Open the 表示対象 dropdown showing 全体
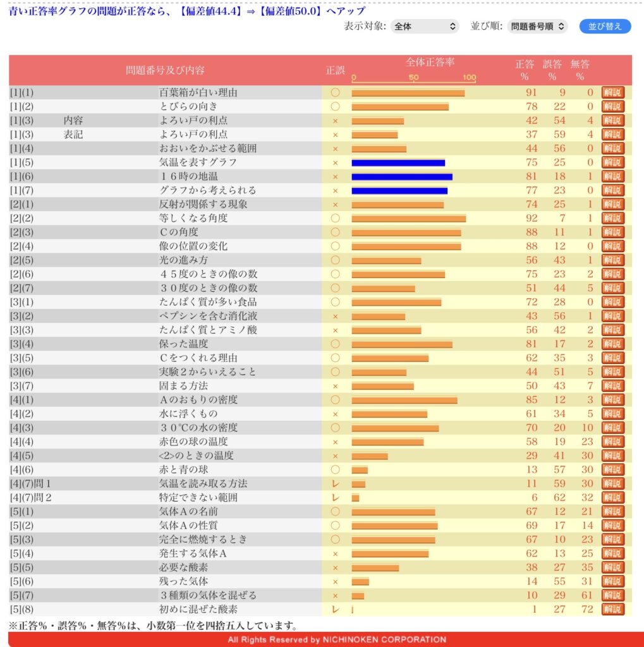Viewport: 644px width, 647px height. [424, 27]
